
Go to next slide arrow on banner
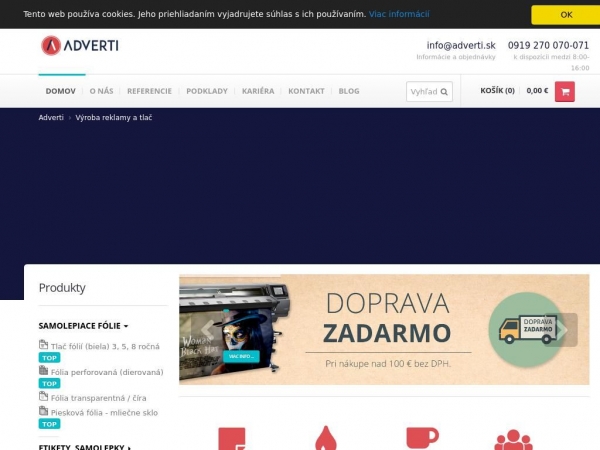point(562,330)
